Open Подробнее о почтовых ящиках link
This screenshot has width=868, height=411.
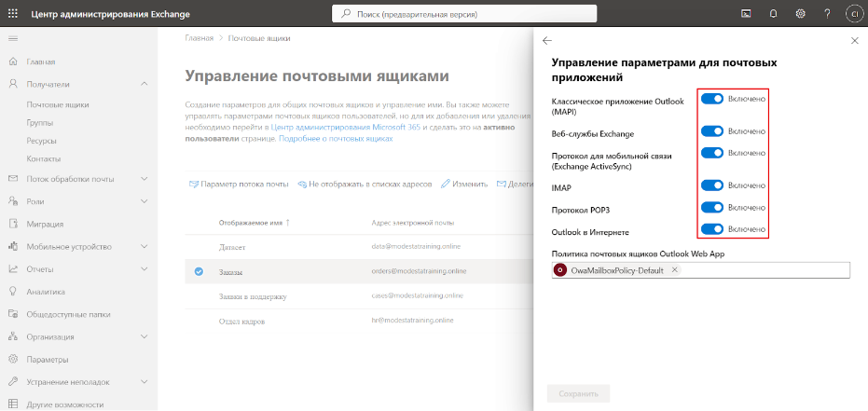[336, 139]
